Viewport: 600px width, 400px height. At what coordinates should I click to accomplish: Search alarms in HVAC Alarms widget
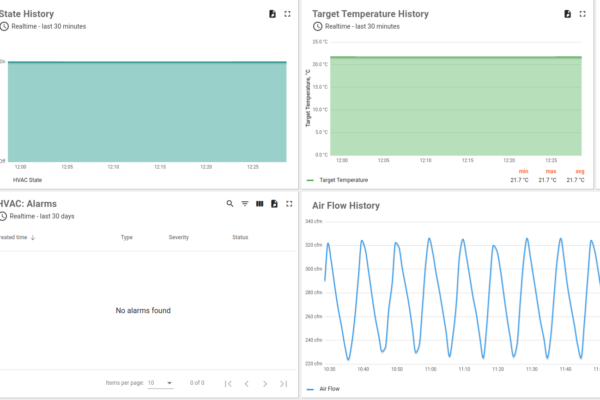(x=230, y=203)
